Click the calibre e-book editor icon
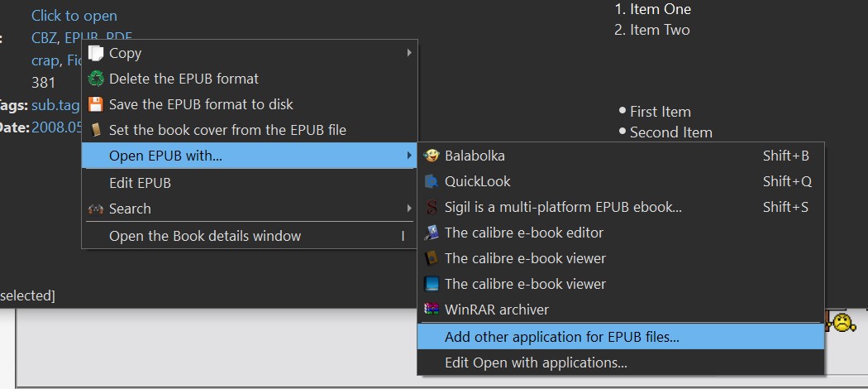 click(x=432, y=233)
